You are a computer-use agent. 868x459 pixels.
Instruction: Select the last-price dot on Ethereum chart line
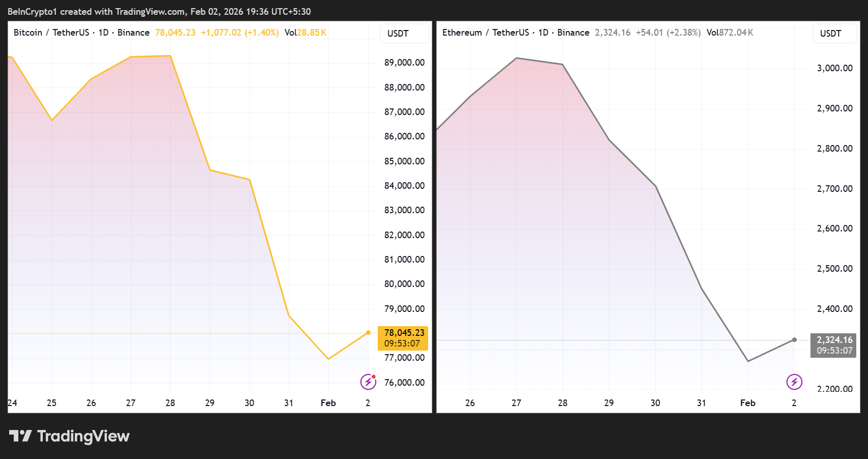795,339
